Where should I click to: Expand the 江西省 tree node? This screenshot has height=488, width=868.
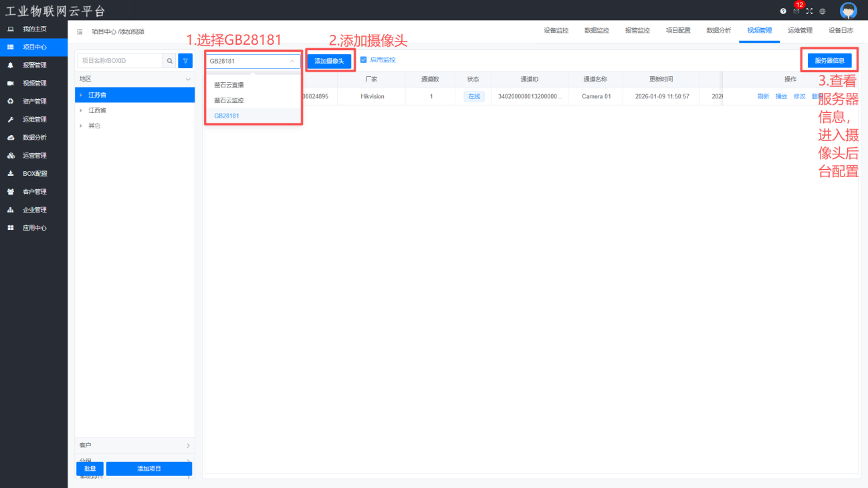[x=82, y=110]
